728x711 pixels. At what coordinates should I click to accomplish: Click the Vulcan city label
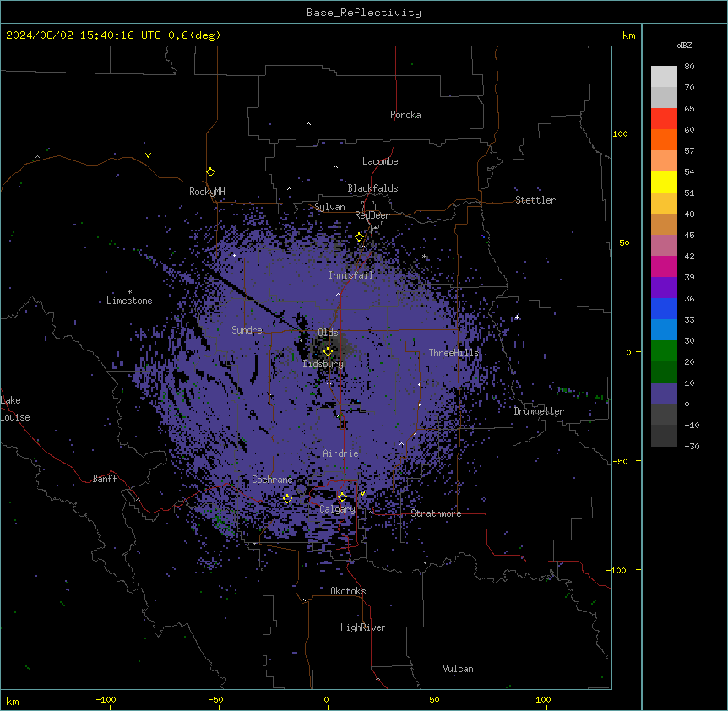(459, 669)
